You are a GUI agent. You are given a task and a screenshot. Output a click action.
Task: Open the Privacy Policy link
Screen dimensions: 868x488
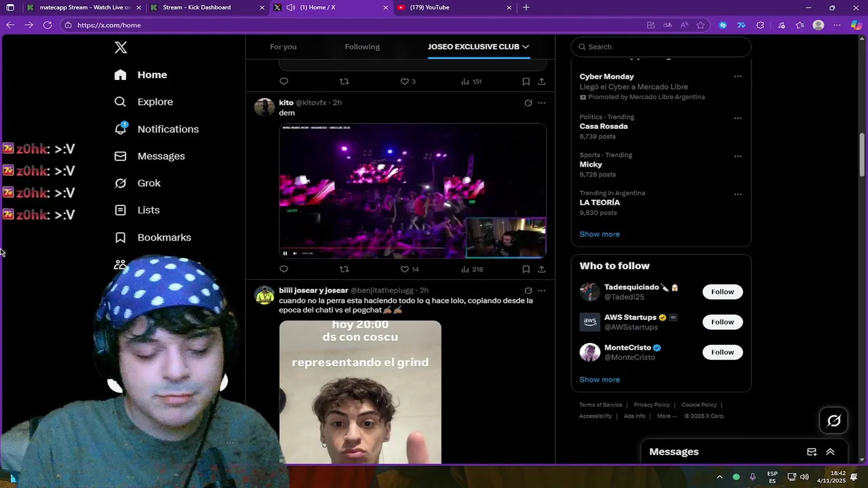pyautogui.click(x=652, y=405)
